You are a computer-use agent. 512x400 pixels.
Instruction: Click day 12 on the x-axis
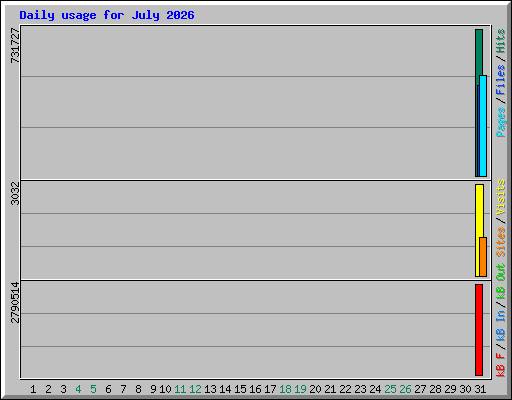195,389
